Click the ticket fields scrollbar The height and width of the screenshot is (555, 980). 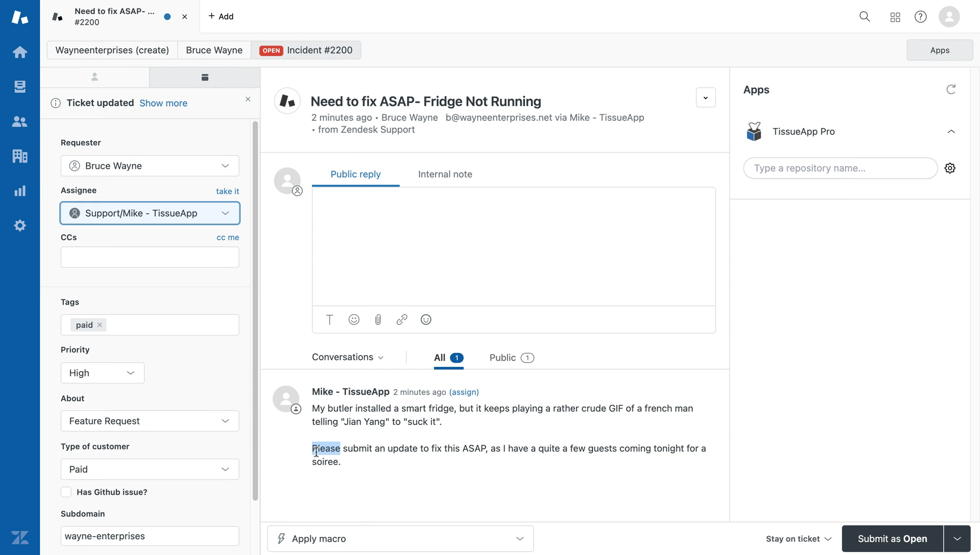(255, 311)
